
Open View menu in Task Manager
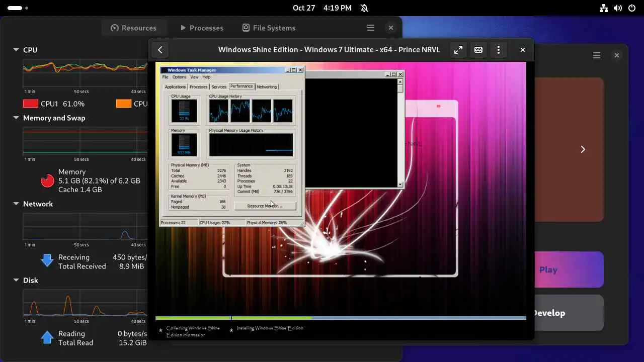[194, 77]
